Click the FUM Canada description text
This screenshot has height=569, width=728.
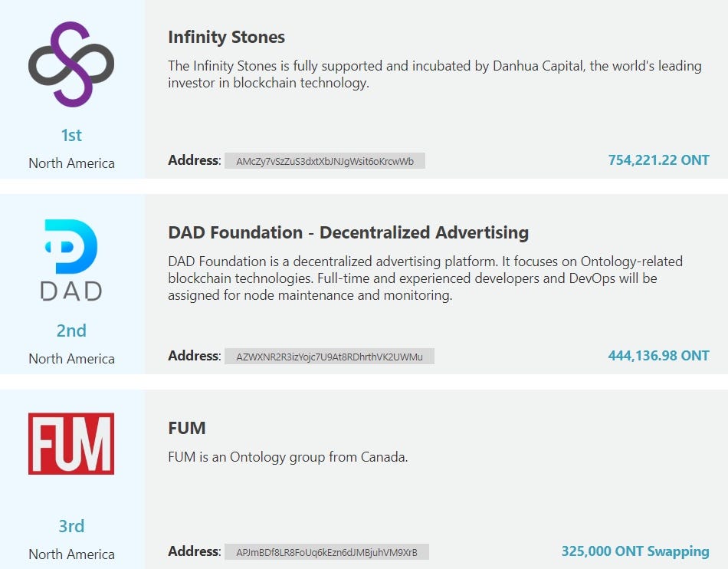[288, 457]
